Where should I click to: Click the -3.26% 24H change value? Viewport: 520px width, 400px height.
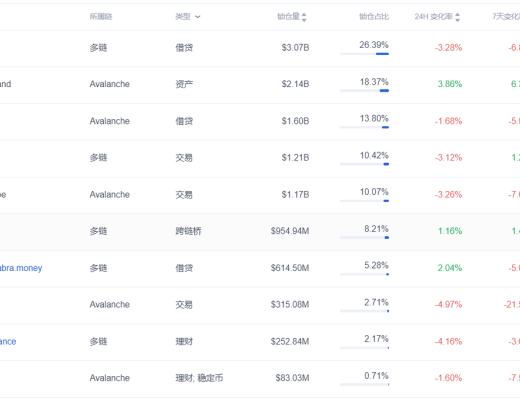click(x=448, y=194)
